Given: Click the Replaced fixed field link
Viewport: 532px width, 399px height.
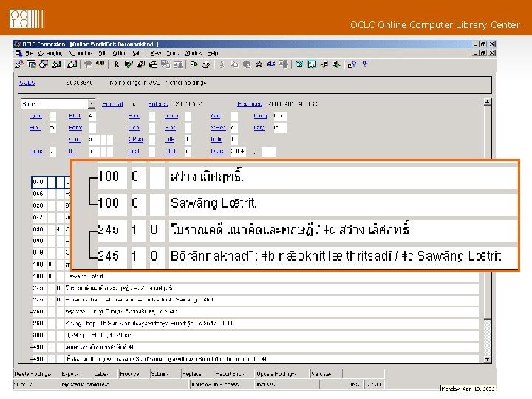Looking at the screenshot, I should [250, 104].
